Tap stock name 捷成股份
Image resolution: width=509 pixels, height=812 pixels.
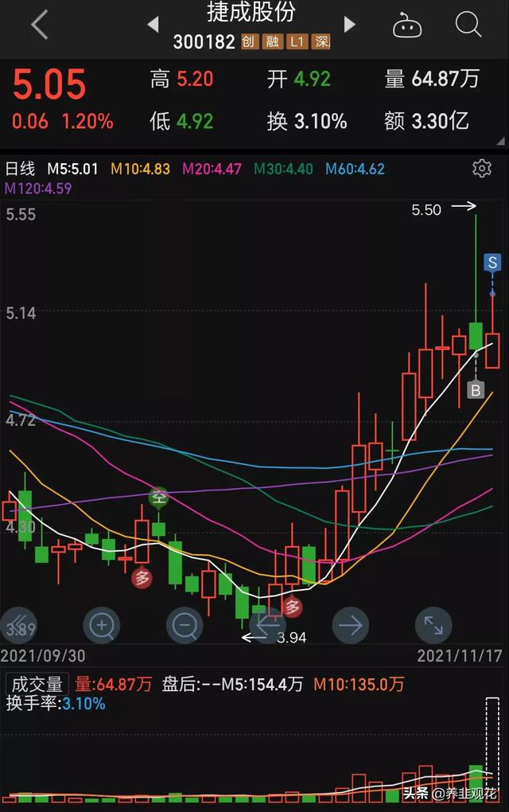click(251, 11)
